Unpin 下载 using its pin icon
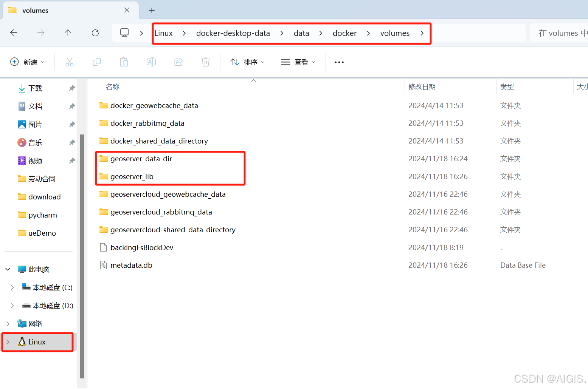588x389 pixels. (72, 88)
